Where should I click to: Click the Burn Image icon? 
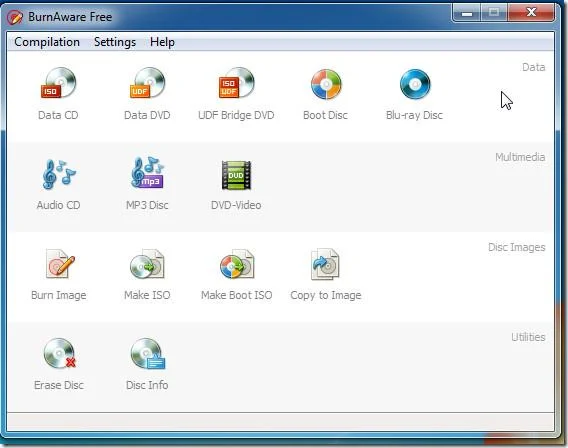pyautogui.click(x=59, y=264)
